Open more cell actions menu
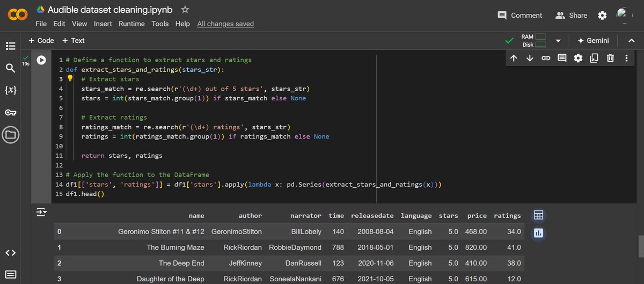 tap(626, 58)
